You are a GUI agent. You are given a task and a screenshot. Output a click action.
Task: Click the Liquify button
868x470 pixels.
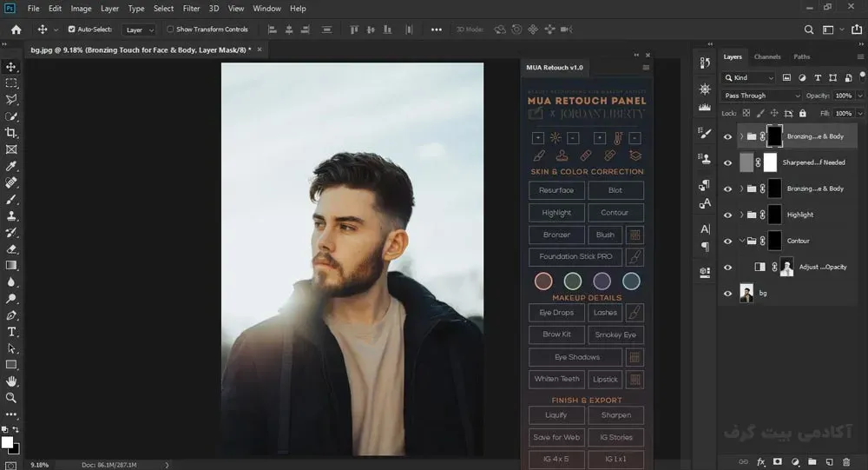[556, 415]
